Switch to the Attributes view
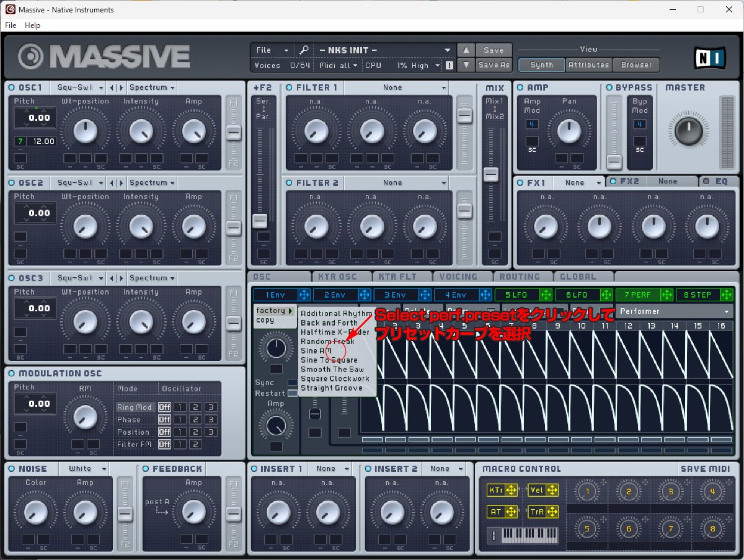Screen dimensions: 744x560 (588, 64)
